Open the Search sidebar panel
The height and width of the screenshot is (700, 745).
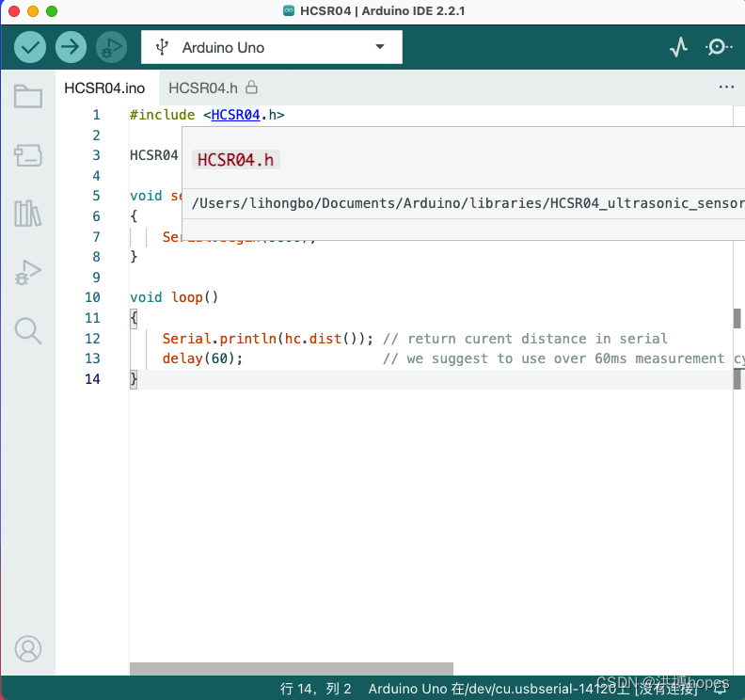coord(28,331)
